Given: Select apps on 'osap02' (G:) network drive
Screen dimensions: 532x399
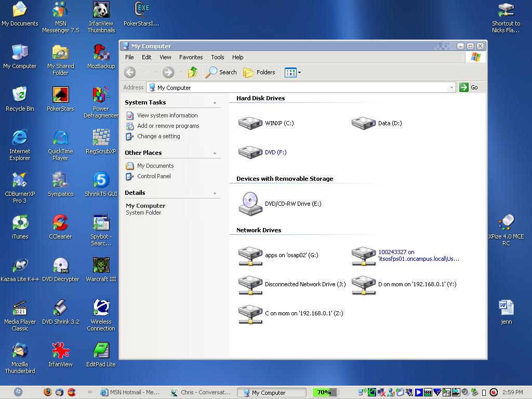Looking at the screenshot, I should pyautogui.click(x=278, y=255).
